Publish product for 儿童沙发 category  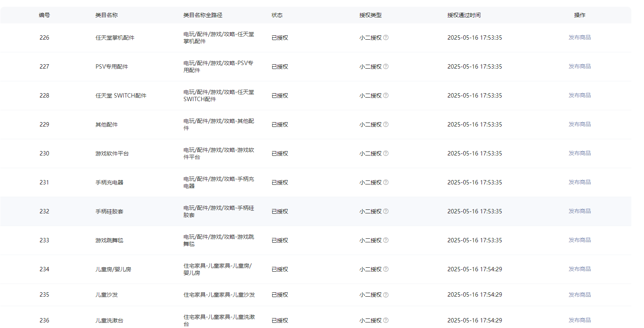[x=579, y=295]
